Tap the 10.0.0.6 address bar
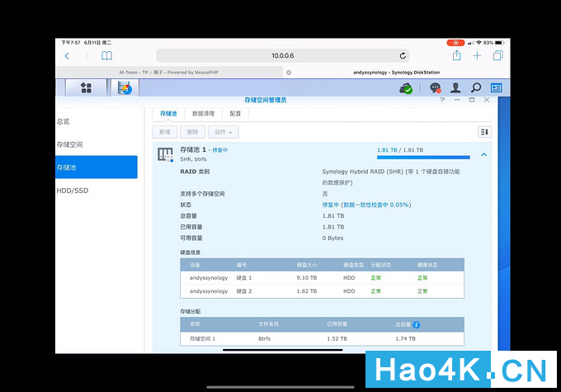Viewport: 561px width, 392px height. click(x=282, y=55)
